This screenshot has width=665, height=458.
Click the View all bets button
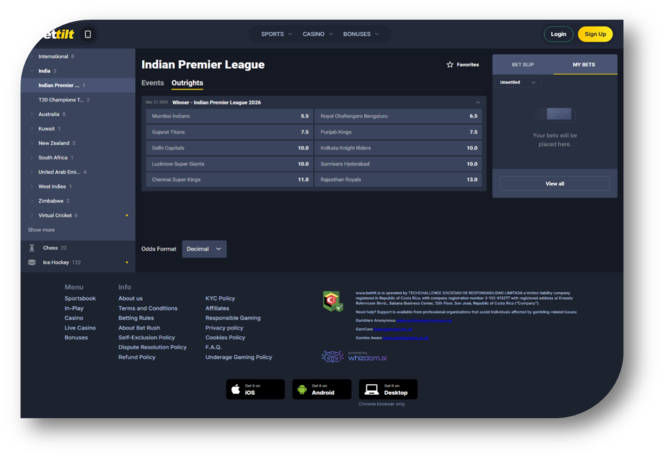[554, 184]
